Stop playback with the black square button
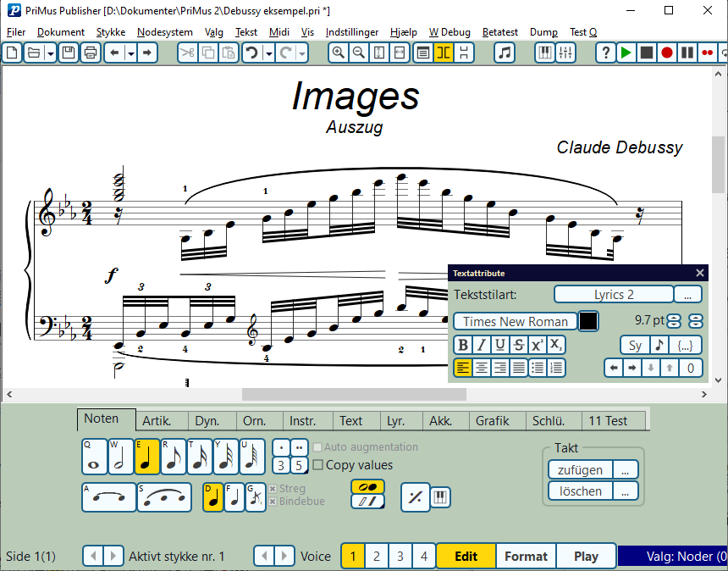 pyautogui.click(x=646, y=53)
